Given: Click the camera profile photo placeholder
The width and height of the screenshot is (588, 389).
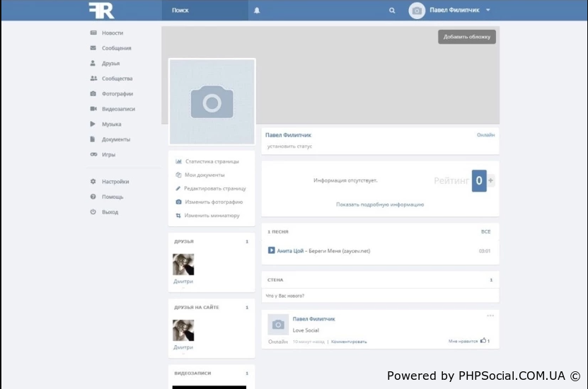Looking at the screenshot, I should pos(212,103).
